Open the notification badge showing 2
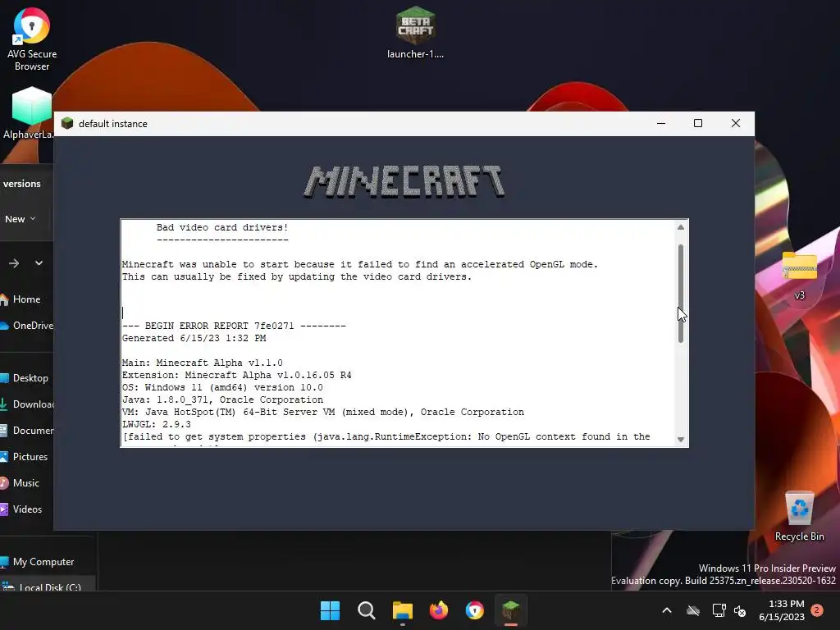Image resolution: width=840 pixels, height=630 pixels. [817, 610]
